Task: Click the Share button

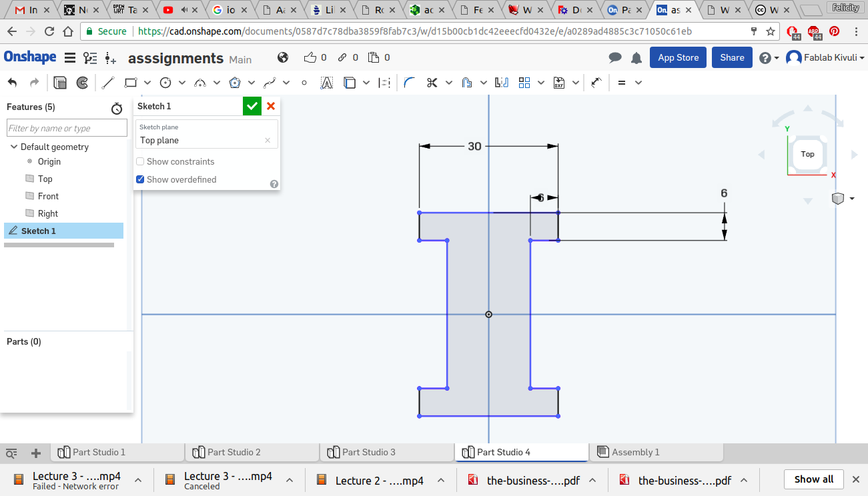Action: [732, 57]
